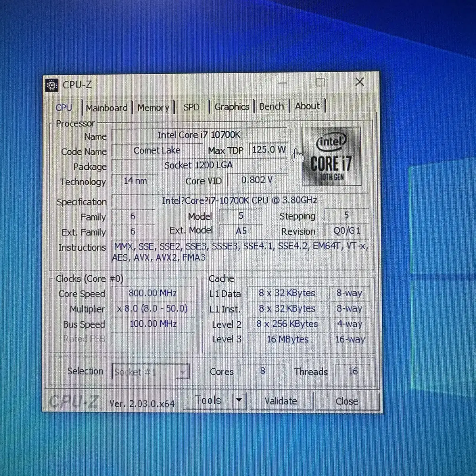Open the Graphics tab

[x=232, y=107]
